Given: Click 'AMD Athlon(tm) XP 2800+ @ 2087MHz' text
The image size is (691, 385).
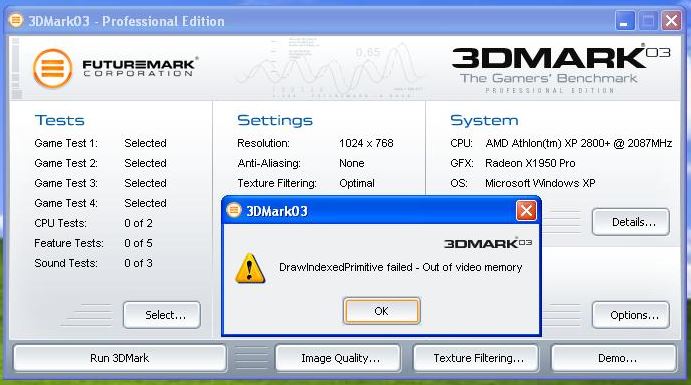Looking at the screenshot, I should [x=579, y=143].
